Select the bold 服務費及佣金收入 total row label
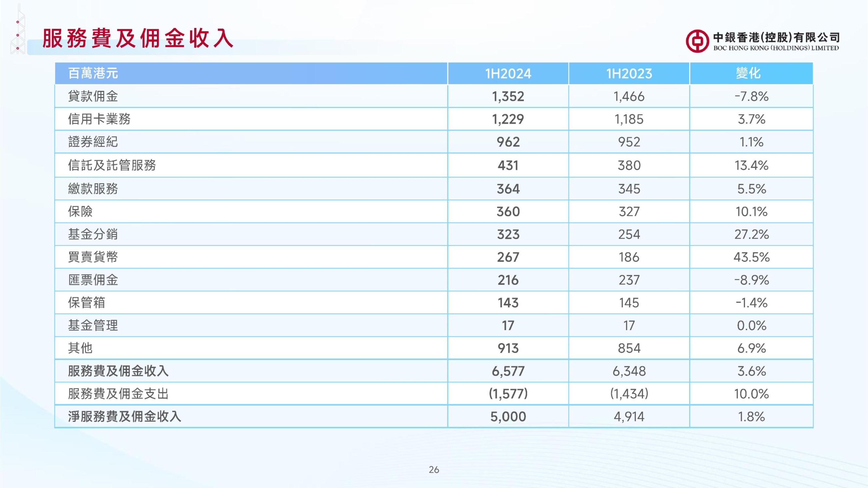 [x=118, y=371]
